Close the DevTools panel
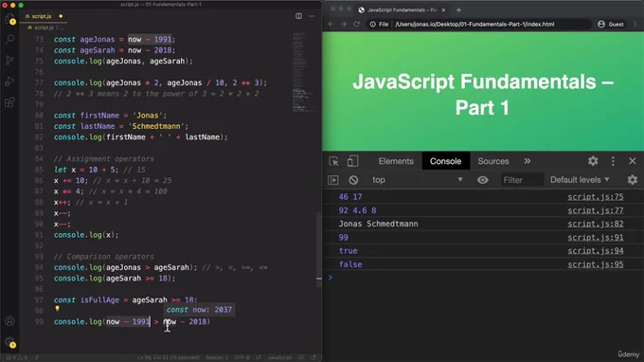Image resolution: width=644 pixels, height=362 pixels. click(633, 161)
